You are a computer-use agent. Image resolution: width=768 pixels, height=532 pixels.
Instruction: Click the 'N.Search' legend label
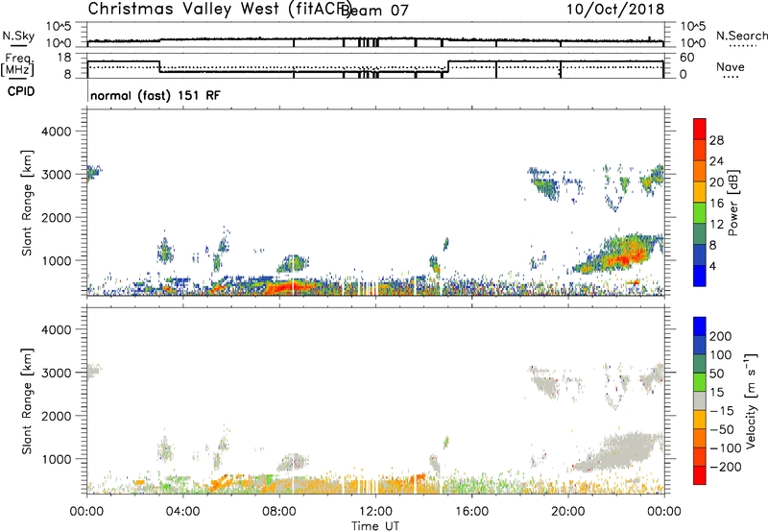coord(741,36)
